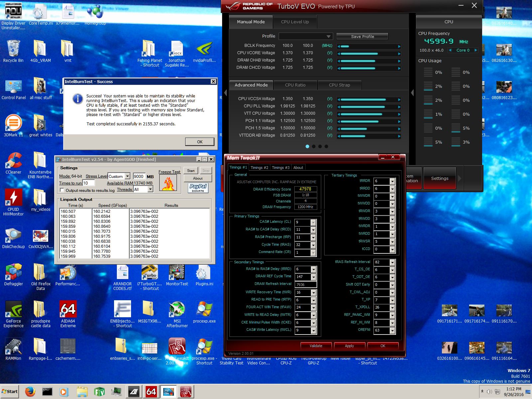Open the T_XPDLL value dropdown
Viewport: 532px width, 399px height.
pyautogui.click(x=392, y=307)
